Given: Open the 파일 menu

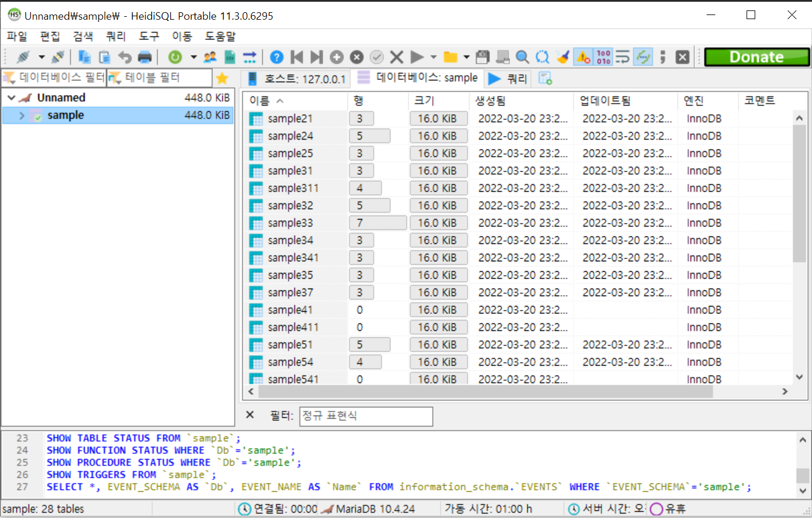Looking at the screenshot, I should point(17,36).
